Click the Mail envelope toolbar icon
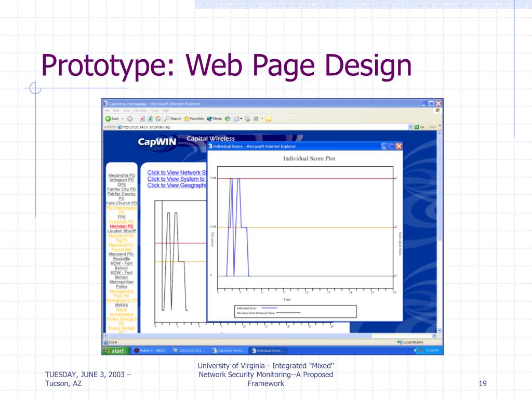Viewport: 532px width, 399px height. tap(236, 119)
